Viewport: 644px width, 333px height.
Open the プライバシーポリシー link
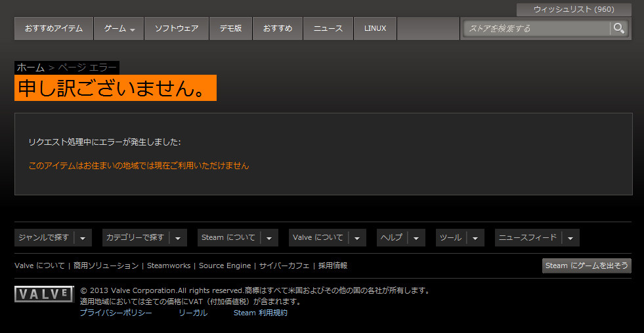[x=116, y=313]
